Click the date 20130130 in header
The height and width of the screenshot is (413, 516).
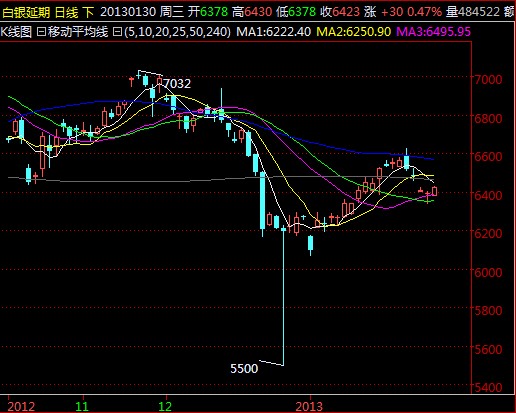click(128, 12)
